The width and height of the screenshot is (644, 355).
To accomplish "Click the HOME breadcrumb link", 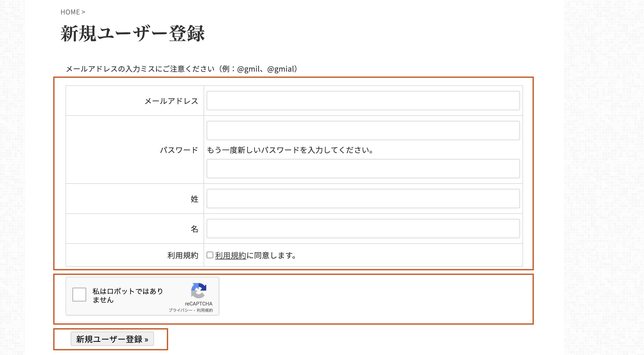I will tap(70, 12).
